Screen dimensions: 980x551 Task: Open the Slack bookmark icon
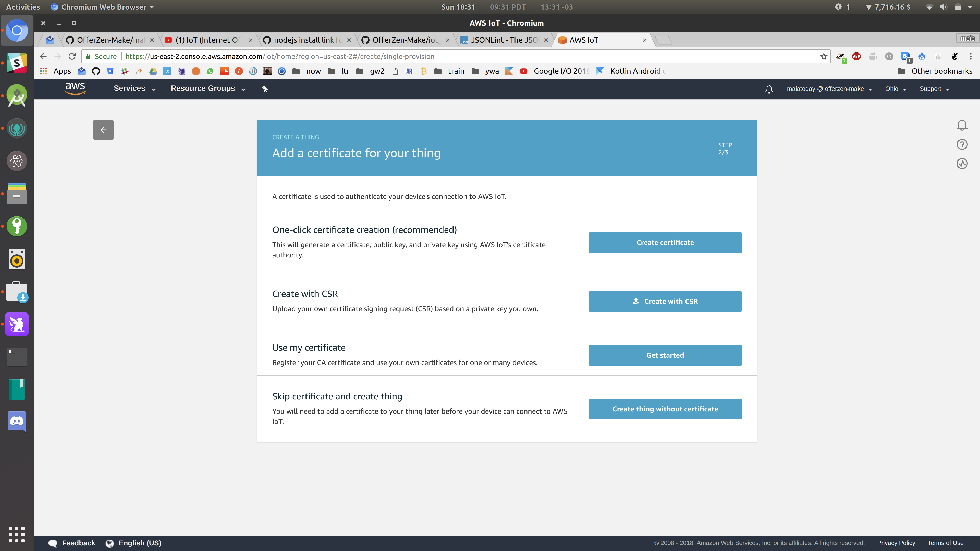(x=124, y=71)
